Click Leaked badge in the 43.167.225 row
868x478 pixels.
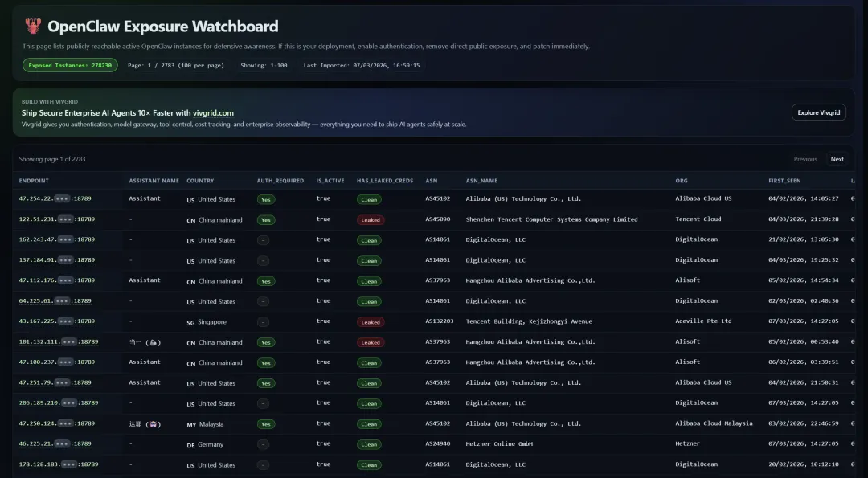pyautogui.click(x=371, y=322)
